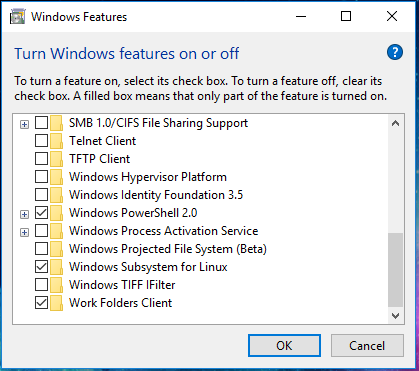Open the blue help question mark icon
The height and width of the screenshot is (371, 419).
coord(395,53)
